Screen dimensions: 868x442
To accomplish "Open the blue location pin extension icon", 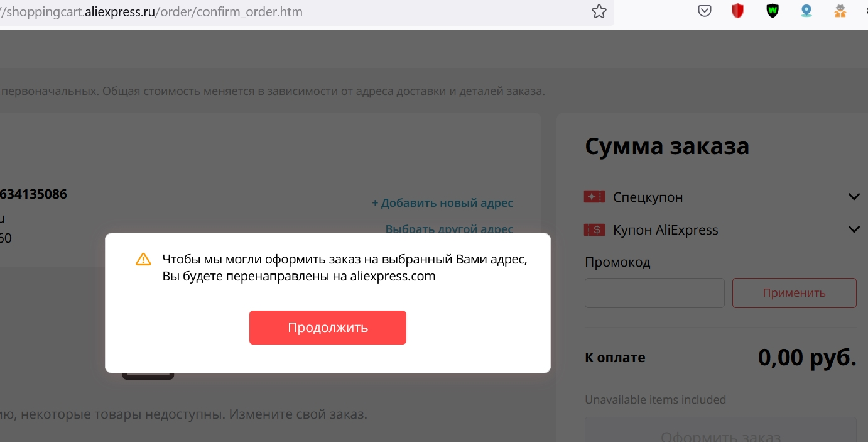I will (x=806, y=11).
